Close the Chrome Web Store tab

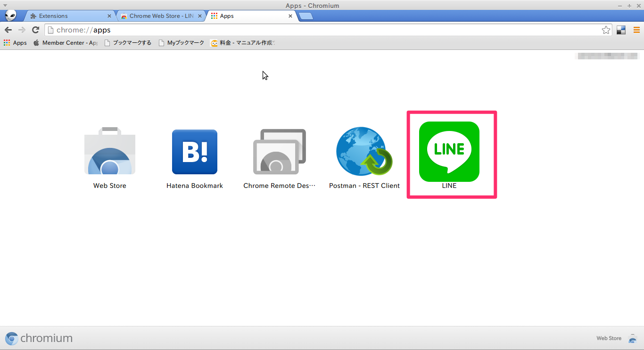pos(200,16)
